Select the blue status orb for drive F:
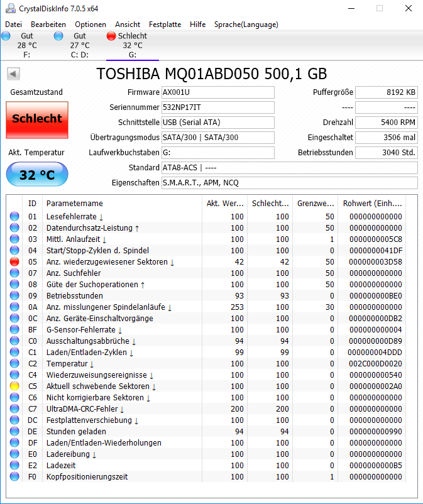 [x=6, y=36]
